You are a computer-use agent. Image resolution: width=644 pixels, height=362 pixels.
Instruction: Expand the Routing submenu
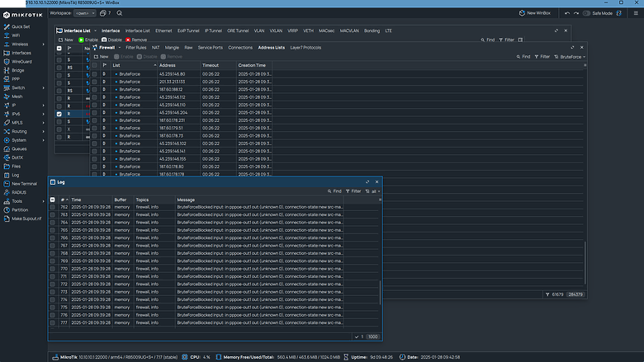point(43,131)
